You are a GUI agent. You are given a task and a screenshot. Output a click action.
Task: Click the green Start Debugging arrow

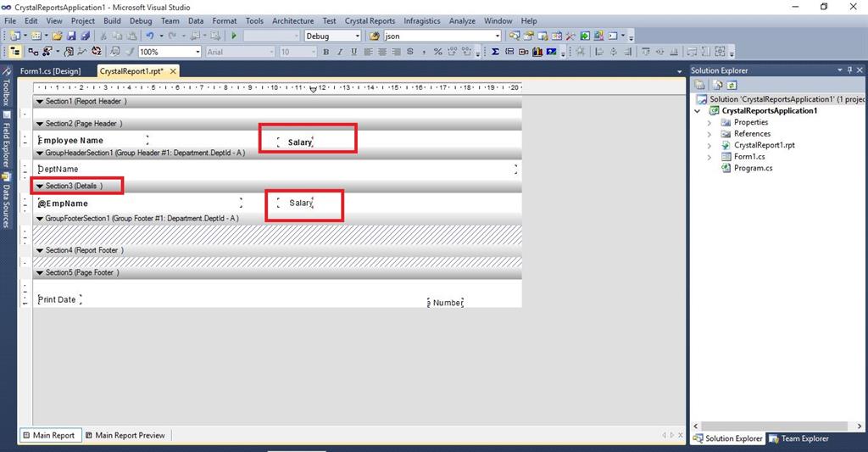pyautogui.click(x=234, y=36)
